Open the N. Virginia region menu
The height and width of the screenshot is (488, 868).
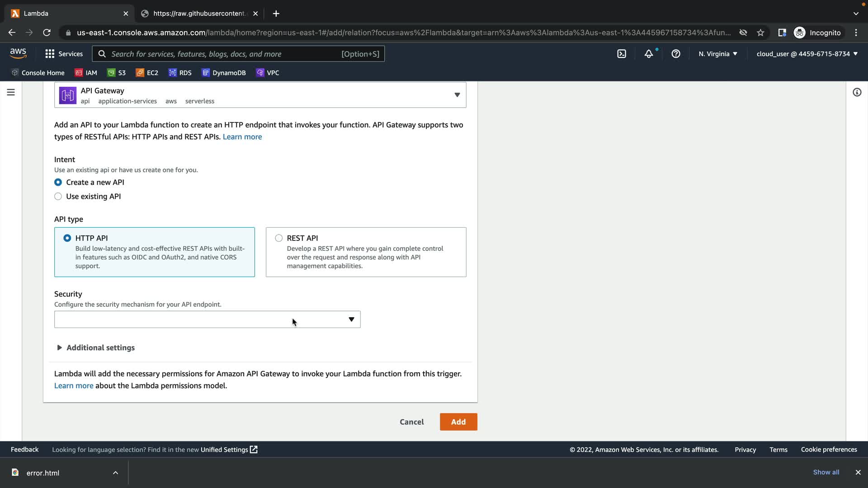click(x=717, y=54)
